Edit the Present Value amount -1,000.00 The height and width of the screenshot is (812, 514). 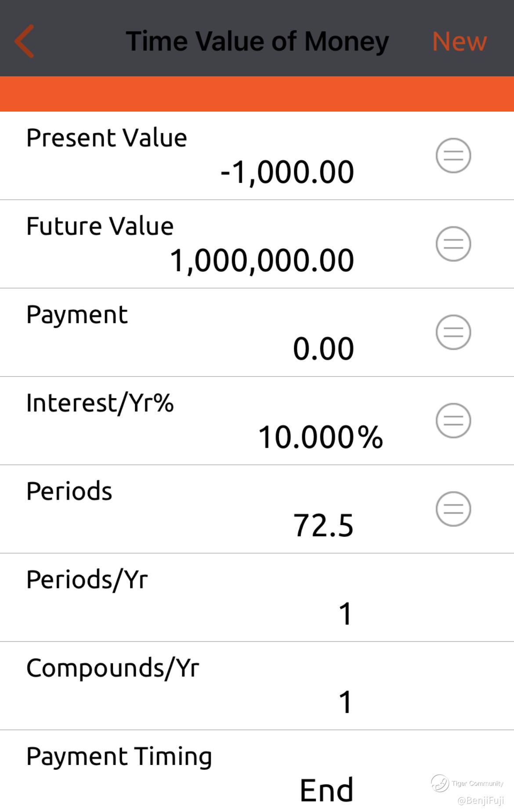pos(287,172)
